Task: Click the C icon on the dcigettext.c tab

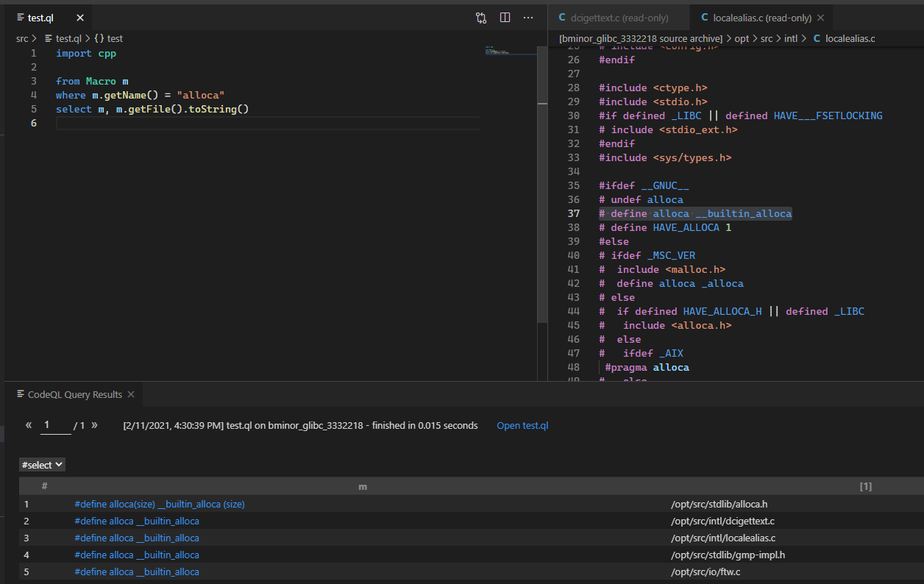Action: click(x=562, y=18)
